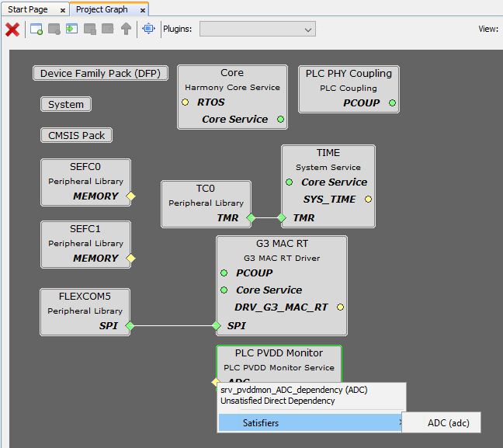Viewport: 503px width, 448px height.
Task: Open the Satisfiers submenu
Action: pos(310,422)
